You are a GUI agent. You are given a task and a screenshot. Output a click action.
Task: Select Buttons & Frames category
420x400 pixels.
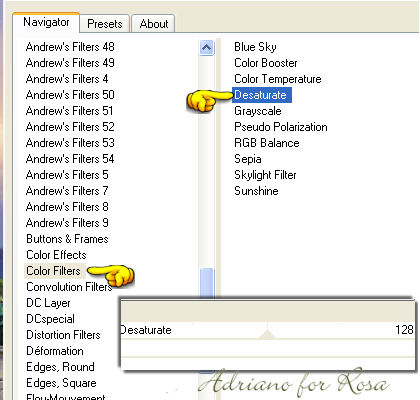coord(67,239)
